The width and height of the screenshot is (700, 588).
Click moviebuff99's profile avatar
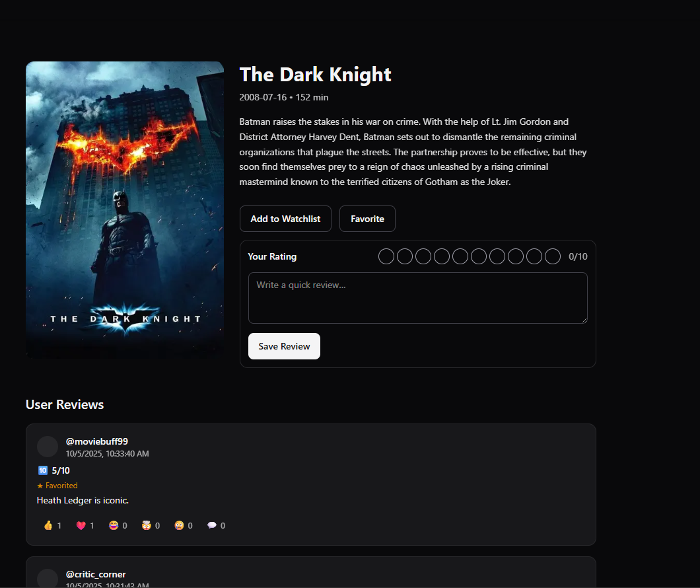48,447
